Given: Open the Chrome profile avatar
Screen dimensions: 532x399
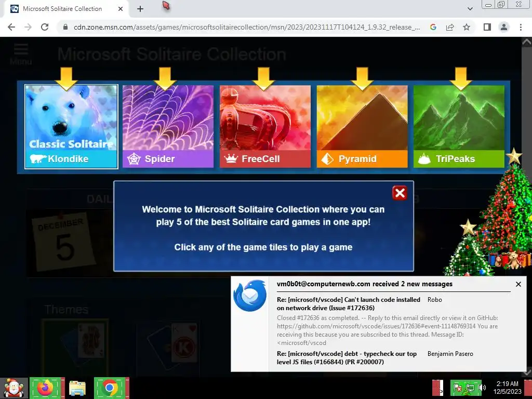Looking at the screenshot, I should coord(504,27).
